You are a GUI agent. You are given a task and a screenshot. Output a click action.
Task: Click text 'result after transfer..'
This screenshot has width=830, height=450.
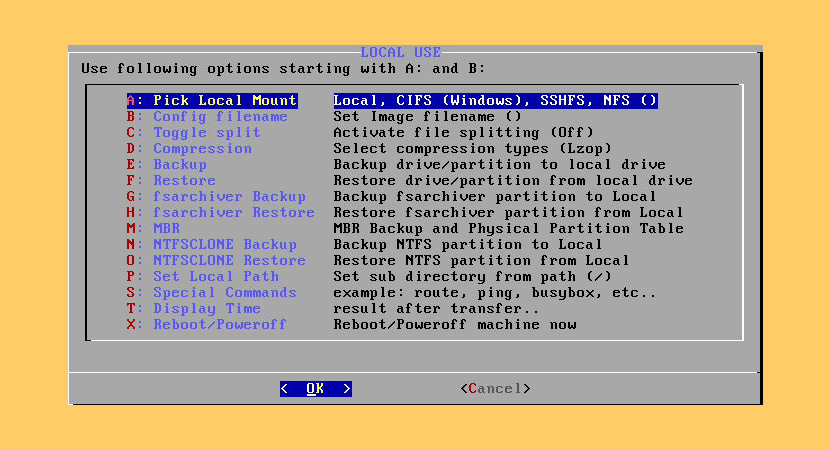coord(436,308)
